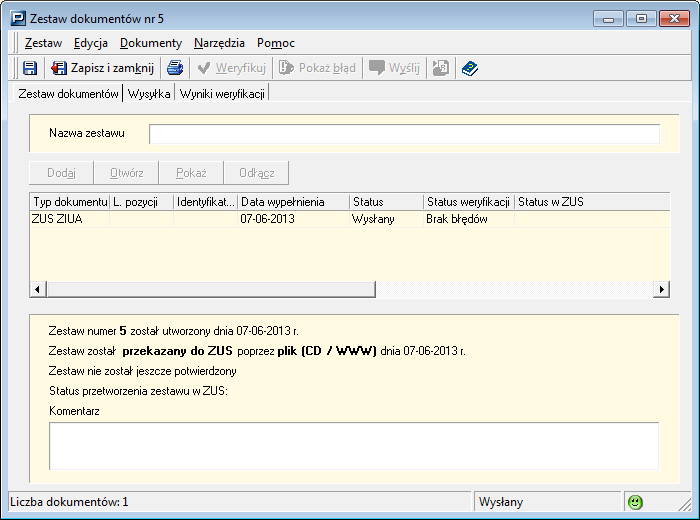700x520 pixels.
Task: Select the ZUS ZIUA document row
Action: pyautogui.click(x=350, y=219)
